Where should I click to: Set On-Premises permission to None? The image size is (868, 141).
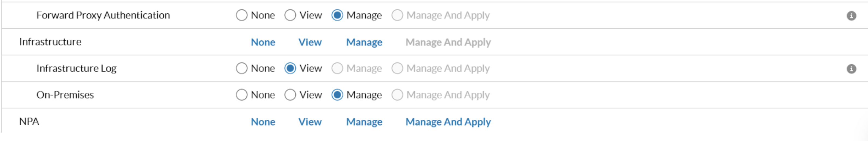242,95
